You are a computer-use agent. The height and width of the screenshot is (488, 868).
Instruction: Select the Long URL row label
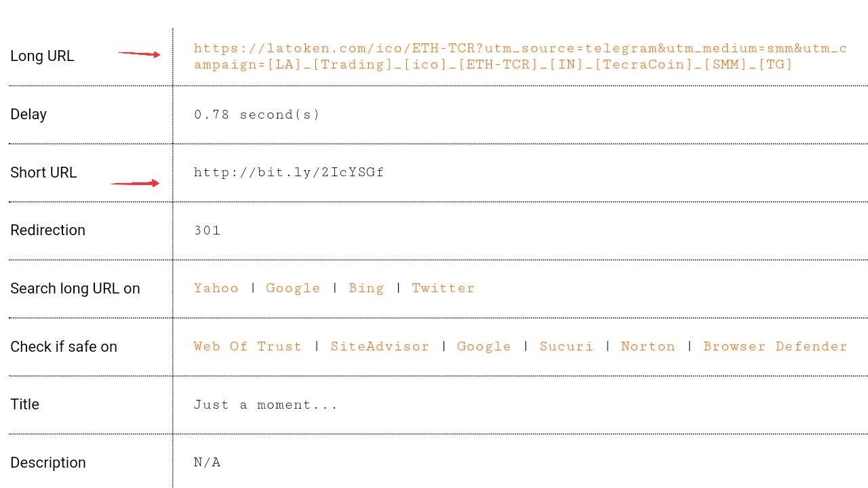42,56
